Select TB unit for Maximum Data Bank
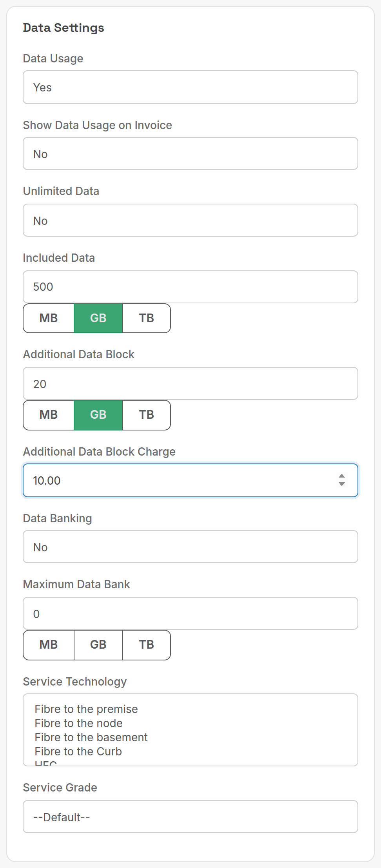 147,645
